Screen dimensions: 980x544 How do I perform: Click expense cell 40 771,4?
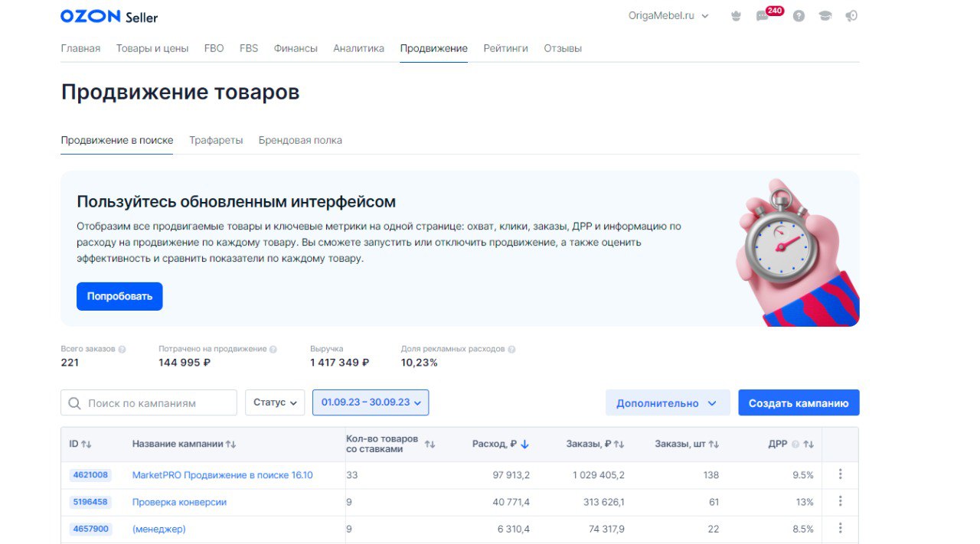511,502
